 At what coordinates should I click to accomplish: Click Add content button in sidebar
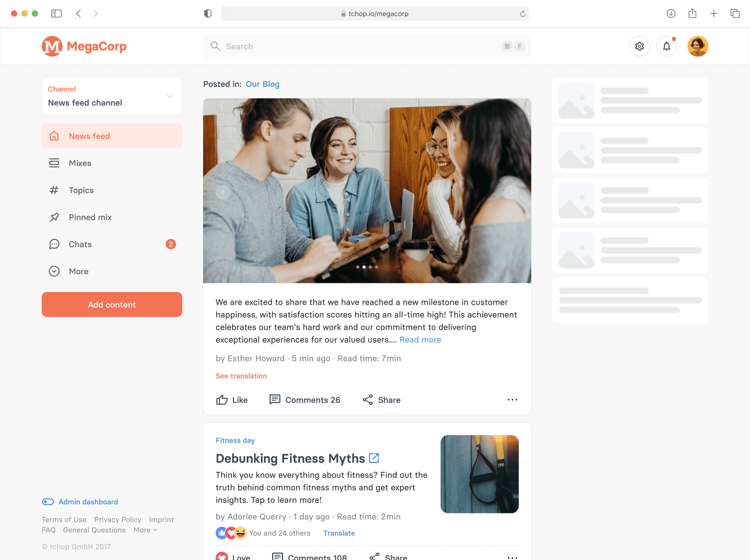112,304
